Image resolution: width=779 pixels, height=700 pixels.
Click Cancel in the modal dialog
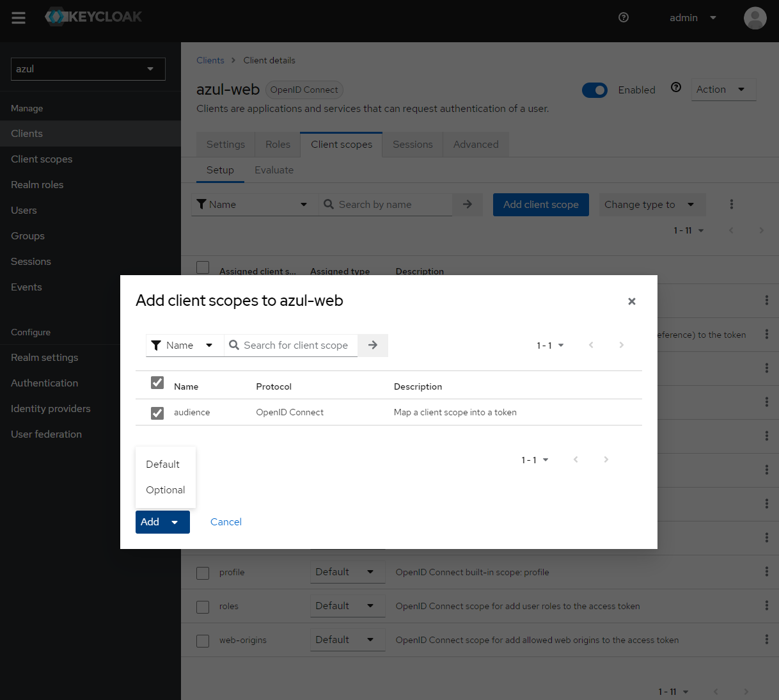(x=226, y=521)
